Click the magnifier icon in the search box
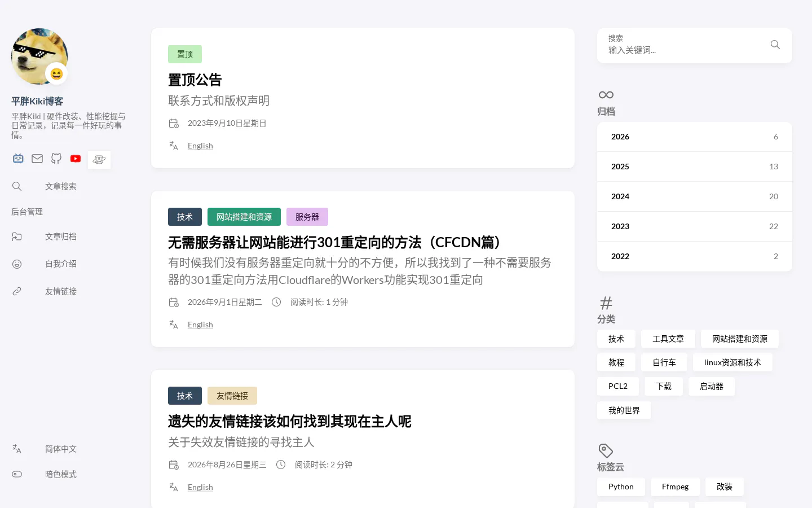The width and height of the screenshot is (812, 508). click(775, 45)
